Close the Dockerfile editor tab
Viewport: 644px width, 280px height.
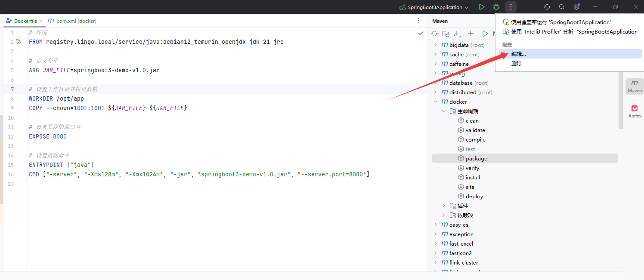41,21
